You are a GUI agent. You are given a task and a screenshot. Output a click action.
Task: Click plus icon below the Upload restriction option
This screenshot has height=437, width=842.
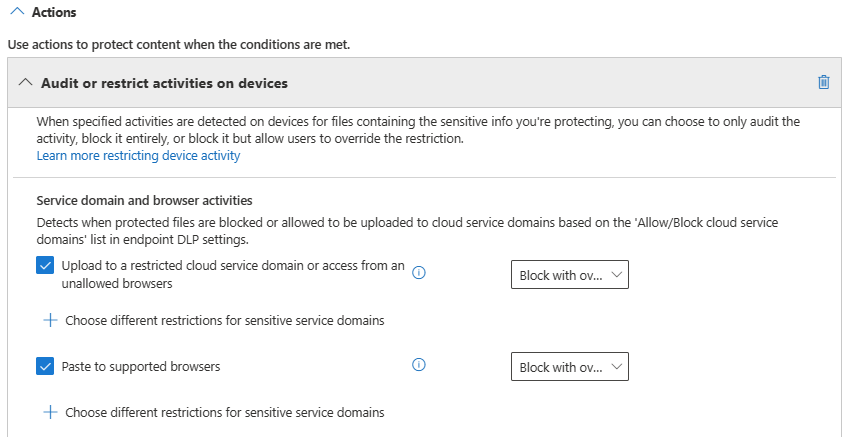(50, 321)
